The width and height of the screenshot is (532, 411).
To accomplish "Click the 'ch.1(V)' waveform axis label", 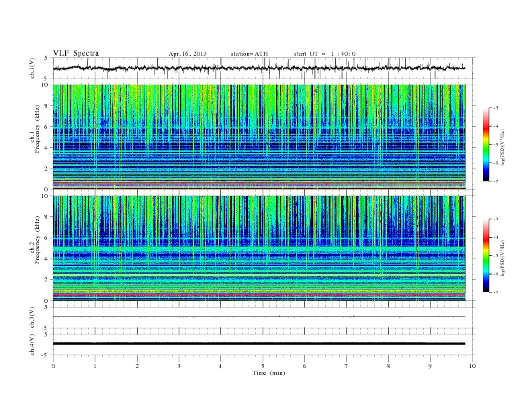I will point(32,68).
